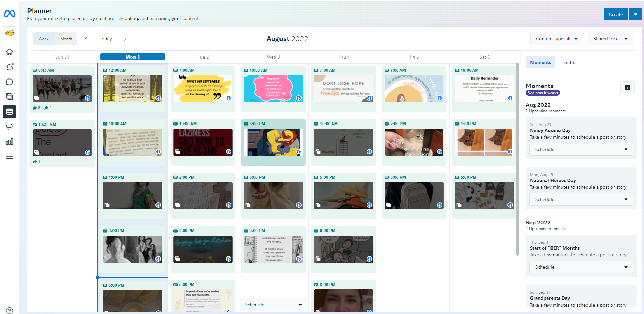This screenshot has width=644, height=314.
Task: Open the Create dropdown arrow
Action: pos(636,14)
